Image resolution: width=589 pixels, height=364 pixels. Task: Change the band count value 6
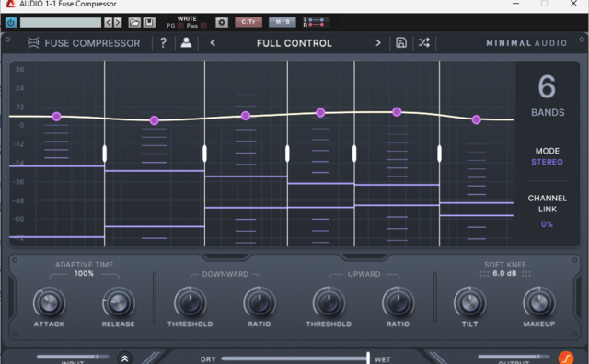(547, 86)
